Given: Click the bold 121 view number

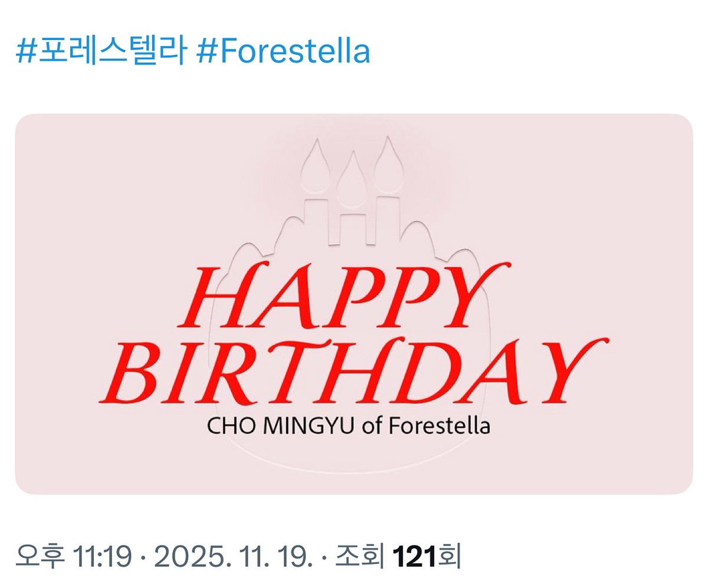Looking at the screenshot, I should pos(414,556).
